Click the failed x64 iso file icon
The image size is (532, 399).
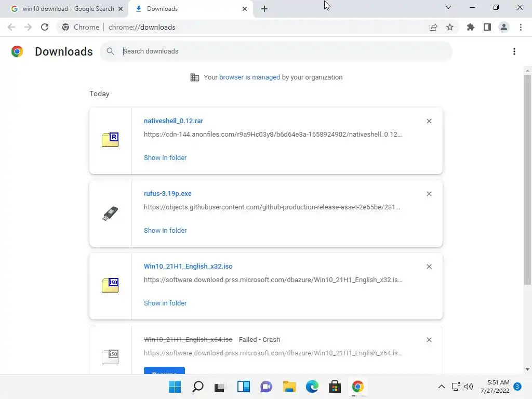coord(110,357)
